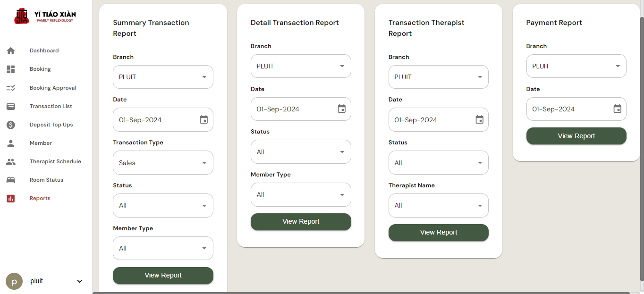644x294 pixels.
Task: Expand the pluit user account menu
Action: [79, 281]
